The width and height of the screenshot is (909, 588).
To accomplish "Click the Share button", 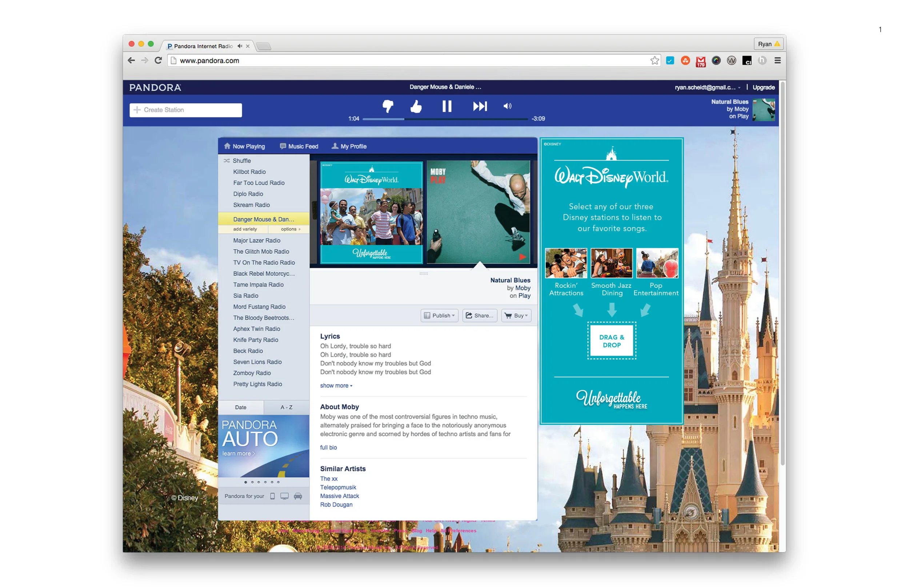I will coord(480,315).
